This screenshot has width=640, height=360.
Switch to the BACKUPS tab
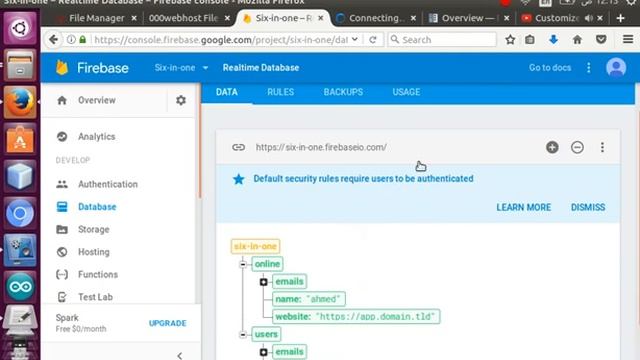click(343, 92)
